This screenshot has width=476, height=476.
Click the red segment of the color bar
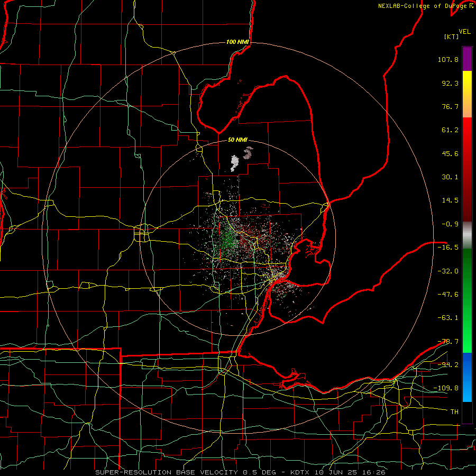tap(467, 169)
